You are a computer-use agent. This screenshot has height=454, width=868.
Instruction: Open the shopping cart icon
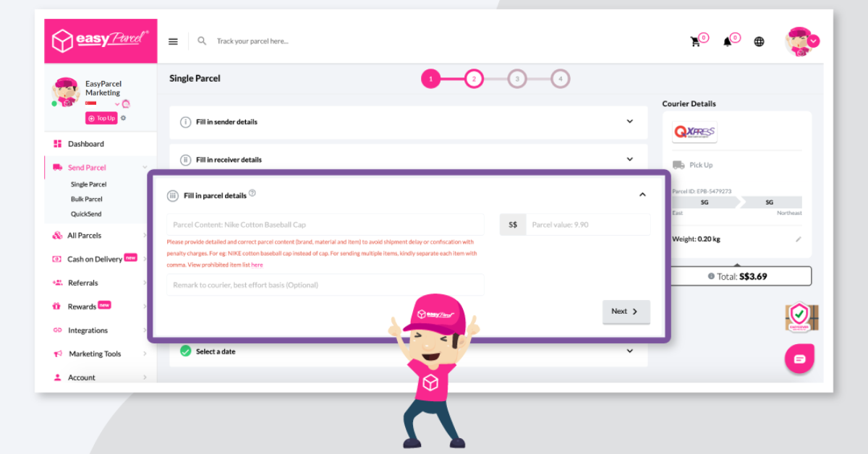coord(696,42)
